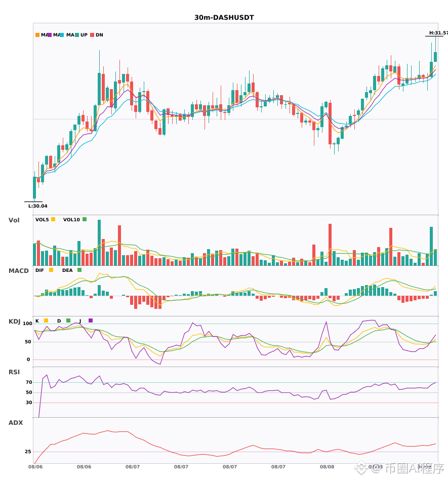The height and width of the screenshot is (481, 448).
Task: Click the L:30.04 low price label
Action: coord(38,206)
